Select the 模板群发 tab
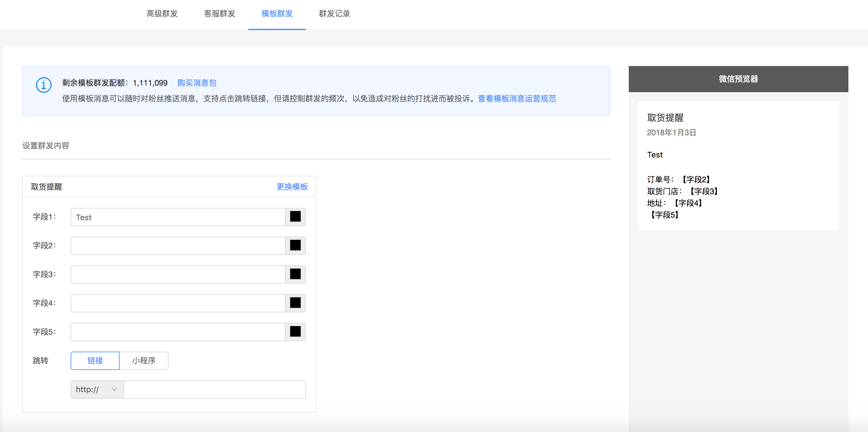868x432 pixels. [277, 14]
